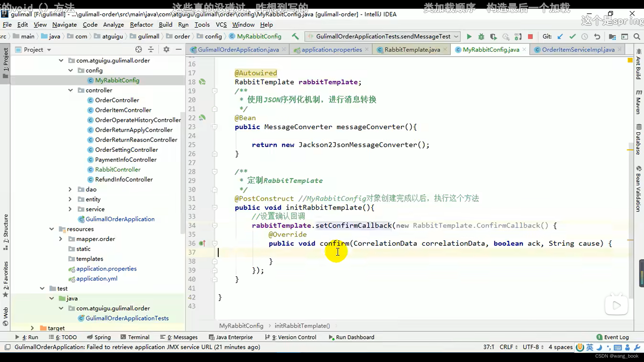Open Project panel settings gear
This screenshot has width=644, height=362.
coord(166,49)
